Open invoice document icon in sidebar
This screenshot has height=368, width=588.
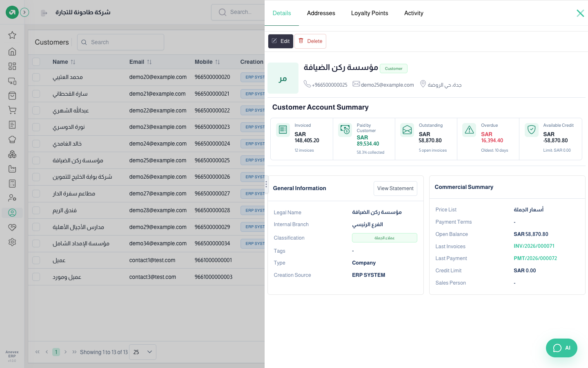point(12,125)
